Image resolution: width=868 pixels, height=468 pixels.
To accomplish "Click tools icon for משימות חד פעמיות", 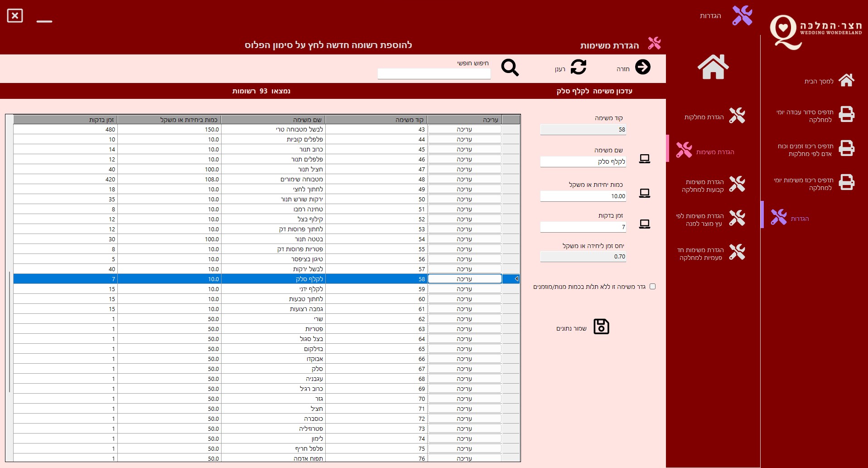I will click(737, 252).
